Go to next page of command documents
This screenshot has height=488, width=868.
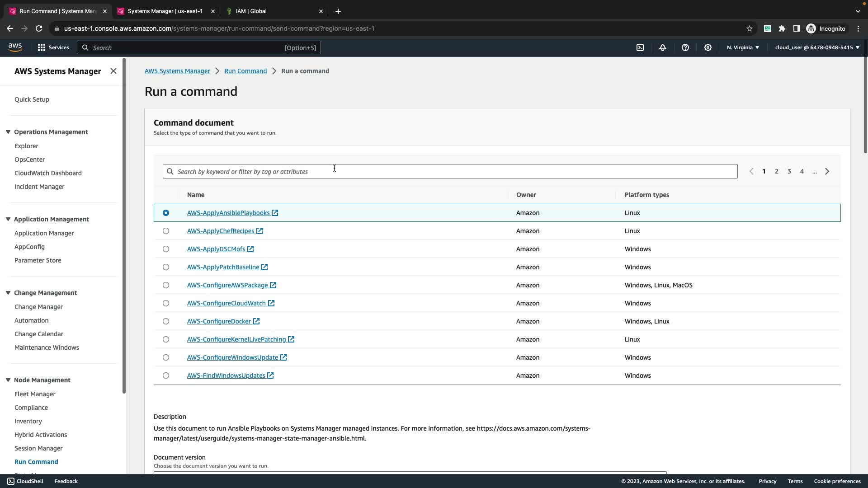pos(827,171)
